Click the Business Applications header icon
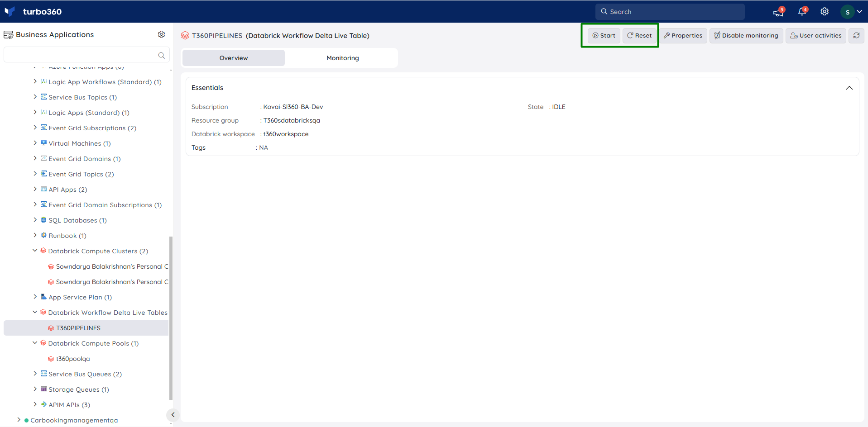The width and height of the screenshot is (868, 427). (8, 35)
